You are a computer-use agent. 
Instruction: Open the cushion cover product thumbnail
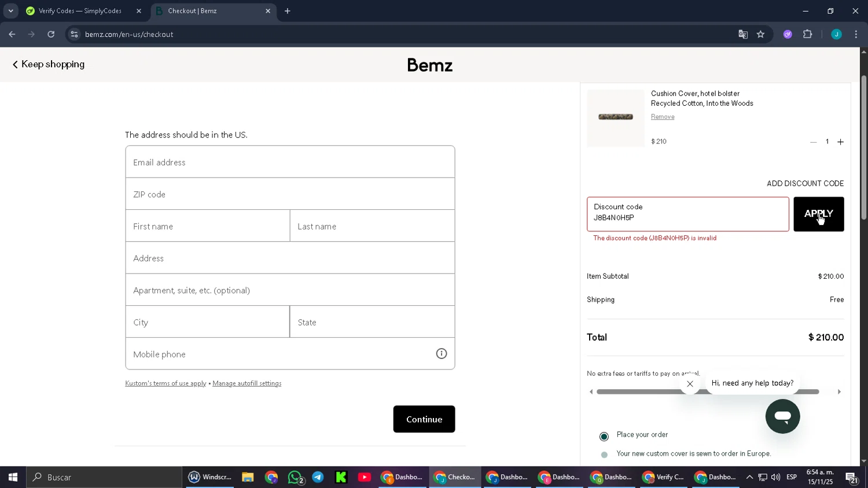(x=616, y=117)
